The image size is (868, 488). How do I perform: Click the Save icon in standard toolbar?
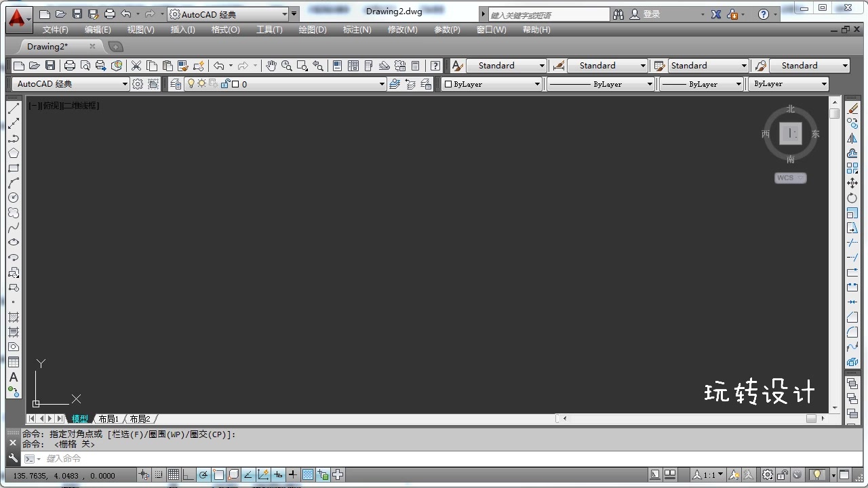coord(50,66)
